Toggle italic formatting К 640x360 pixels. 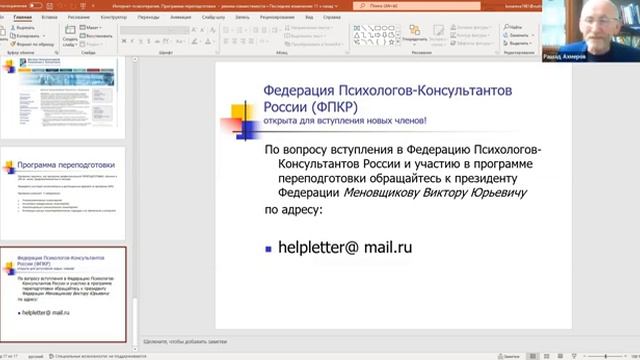132,41
